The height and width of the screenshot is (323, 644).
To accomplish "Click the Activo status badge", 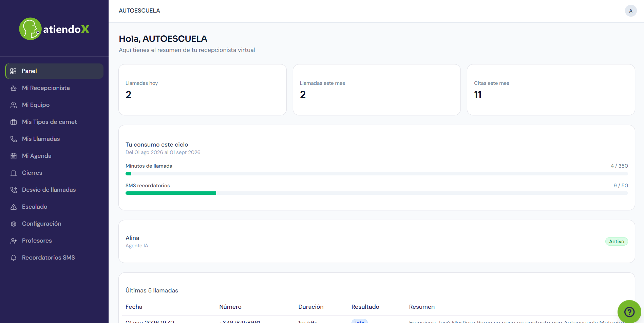I will [x=617, y=242].
